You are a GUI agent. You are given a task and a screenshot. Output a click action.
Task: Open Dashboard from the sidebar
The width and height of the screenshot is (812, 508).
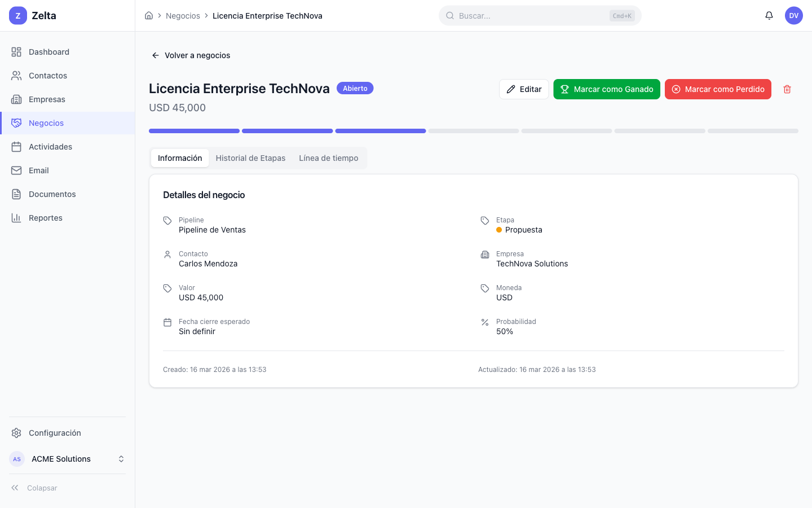(x=49, y=52)
